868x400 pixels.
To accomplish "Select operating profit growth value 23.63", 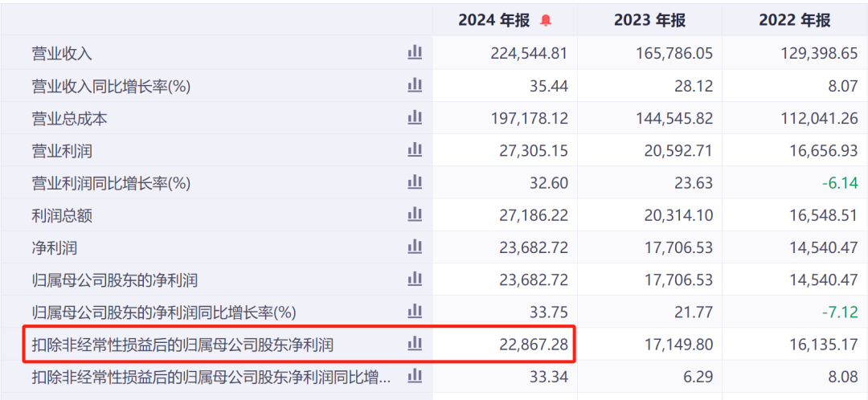I will coord(694,182).
